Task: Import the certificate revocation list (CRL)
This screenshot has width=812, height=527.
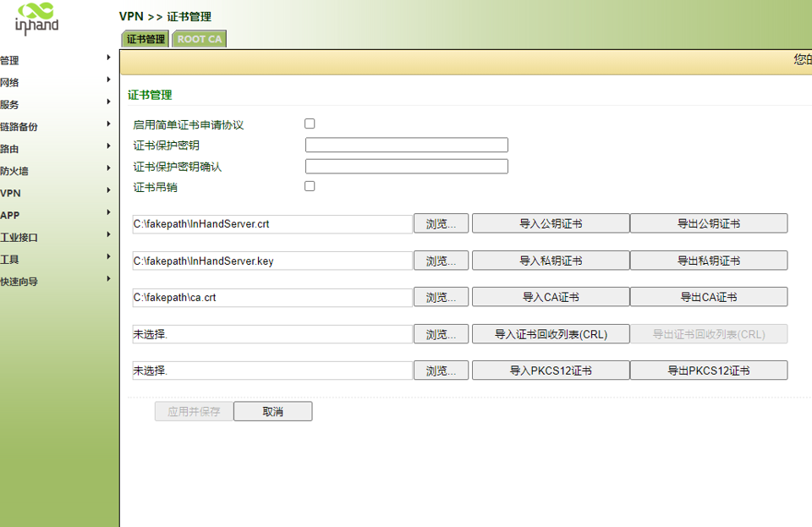Action: pos(551,333)
